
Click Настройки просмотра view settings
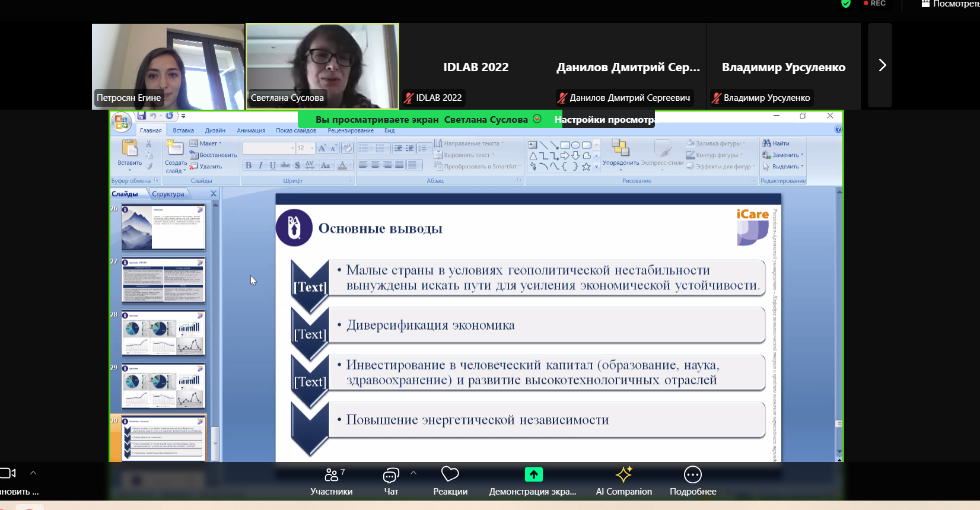[604, 120]
